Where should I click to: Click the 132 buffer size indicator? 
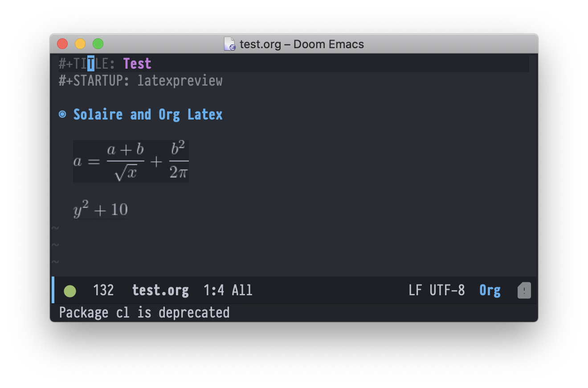click(103, 290)
